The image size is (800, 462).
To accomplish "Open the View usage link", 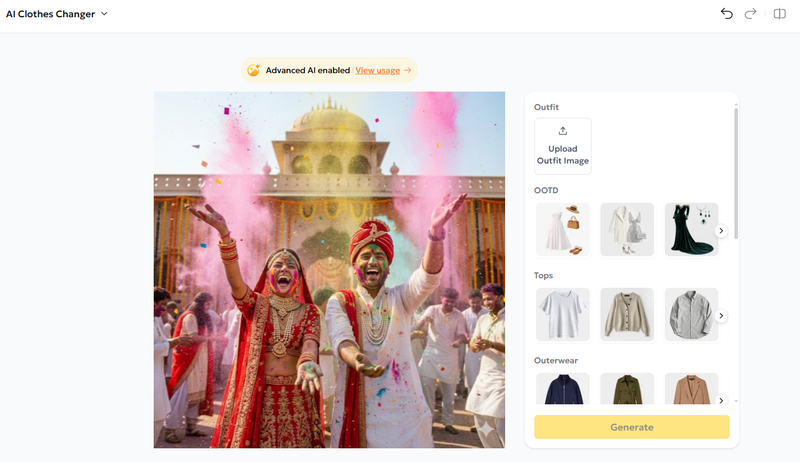I will [378, 70].
